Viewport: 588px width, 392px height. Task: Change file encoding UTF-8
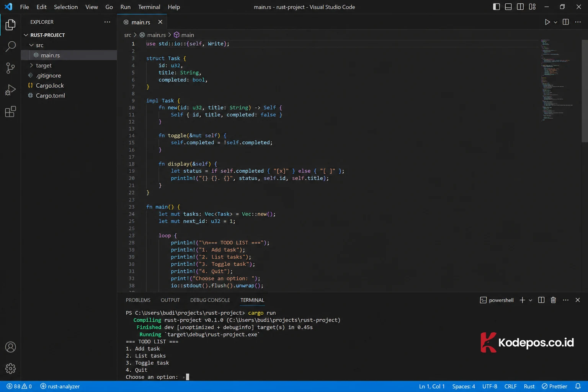[x=490, y=386]
